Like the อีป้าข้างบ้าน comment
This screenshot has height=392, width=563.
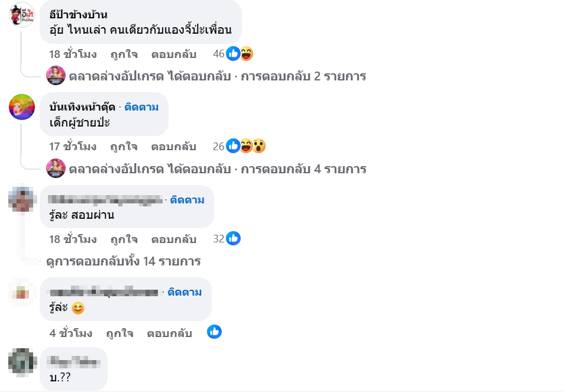pyautogui.click(x=124, y=54)
